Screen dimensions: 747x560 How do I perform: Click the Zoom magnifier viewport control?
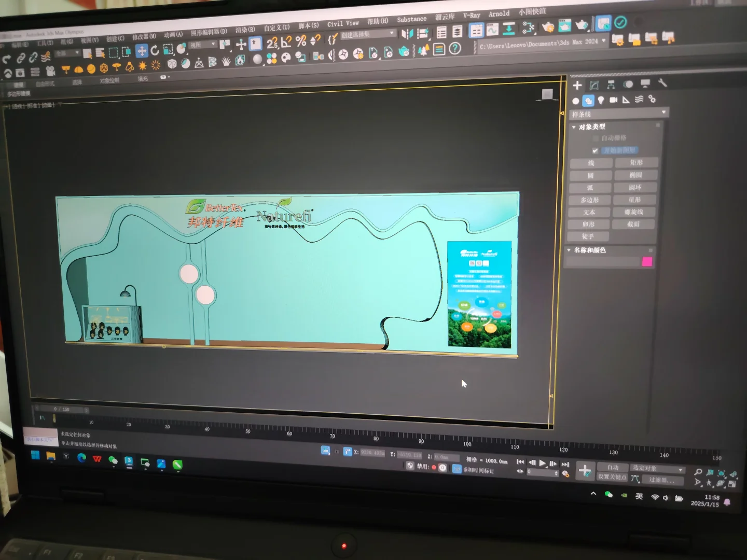click(698, 472)
